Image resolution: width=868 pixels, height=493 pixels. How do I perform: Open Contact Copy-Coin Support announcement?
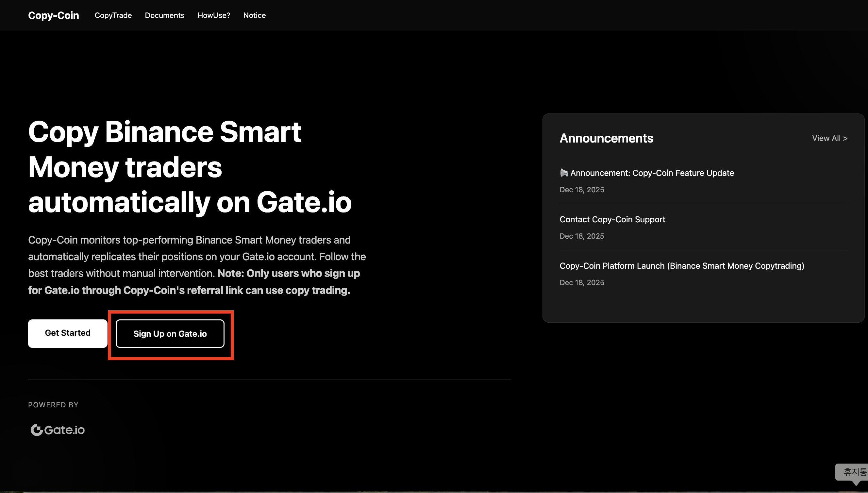click(612, 219)
